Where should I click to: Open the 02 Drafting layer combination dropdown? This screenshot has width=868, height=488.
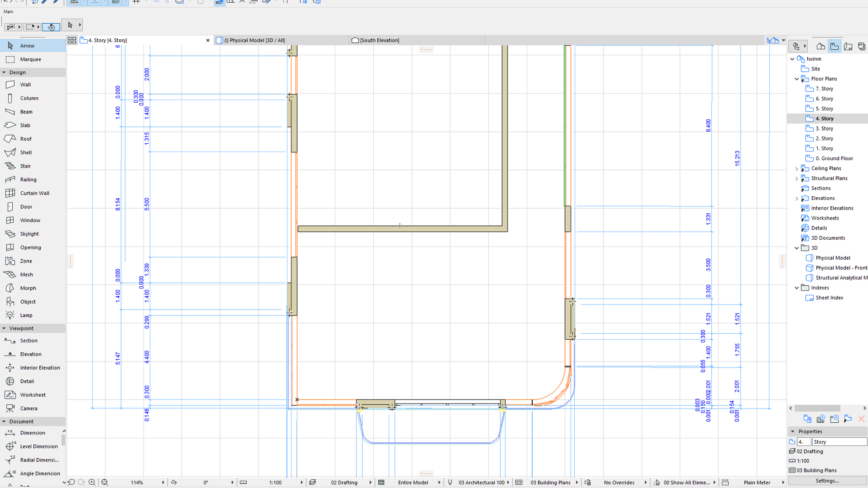[x=344, y=483]
